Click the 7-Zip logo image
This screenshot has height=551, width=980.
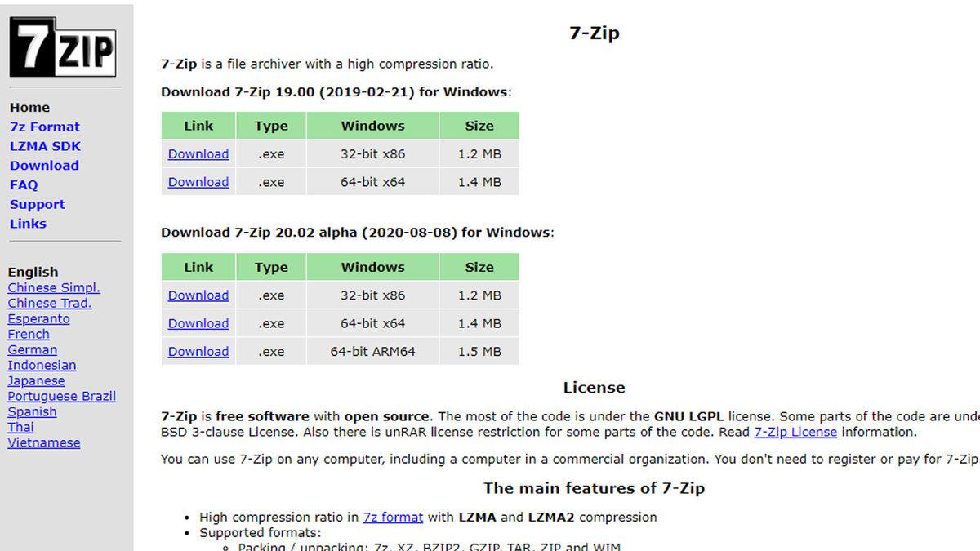pyautogui.click(x=63, y=47)
